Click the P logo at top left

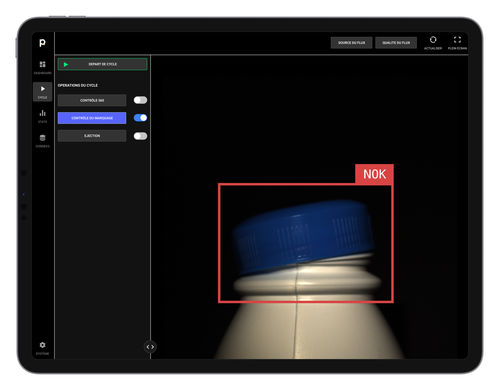click(42, 43)
